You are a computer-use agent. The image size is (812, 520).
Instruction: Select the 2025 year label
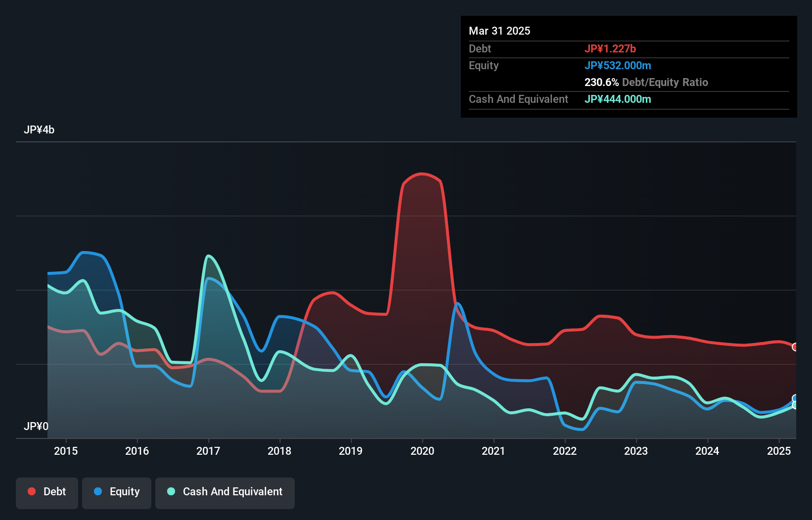[779, 451]
